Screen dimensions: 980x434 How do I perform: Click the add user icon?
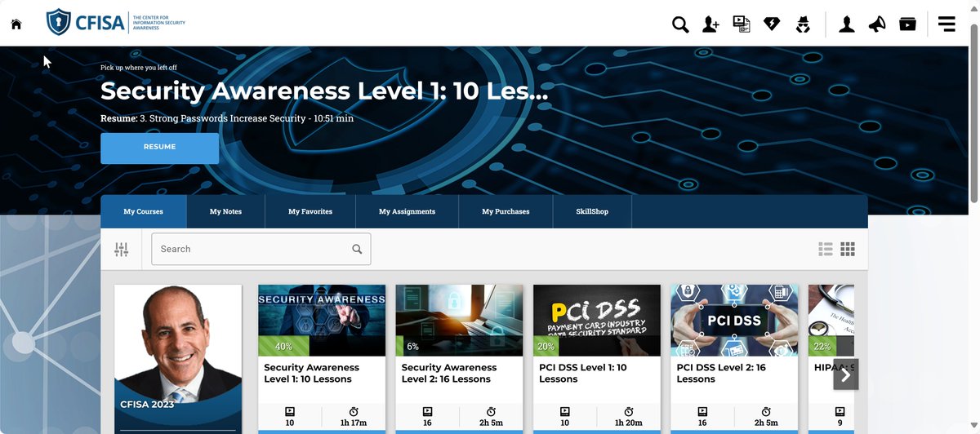(710, 24)
